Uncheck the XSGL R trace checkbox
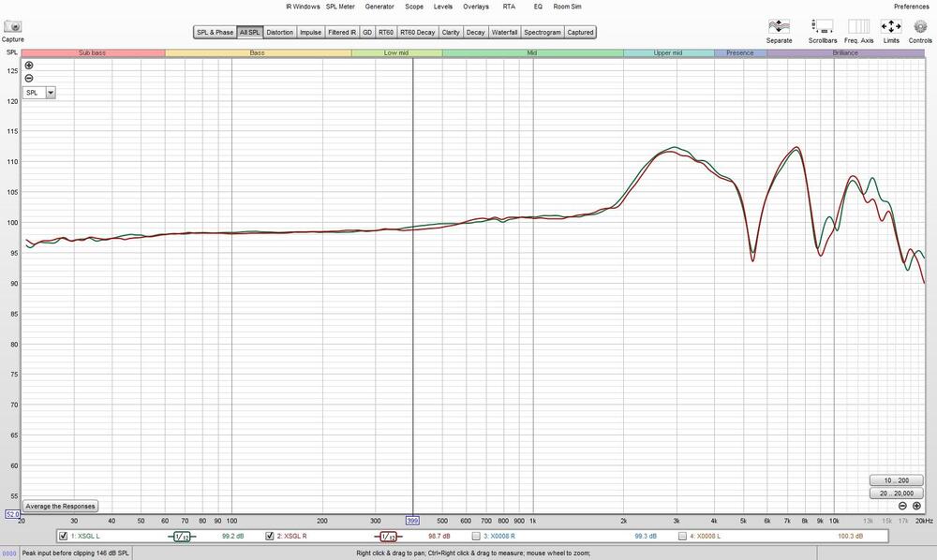Screen dimensions: 937x560 point(270,537)
